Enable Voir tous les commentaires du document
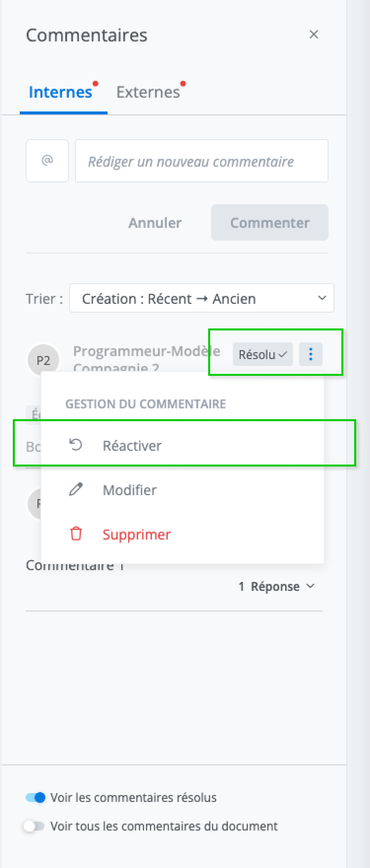Image resolution: width=370 pixels, height=868 pixels. 34,826
